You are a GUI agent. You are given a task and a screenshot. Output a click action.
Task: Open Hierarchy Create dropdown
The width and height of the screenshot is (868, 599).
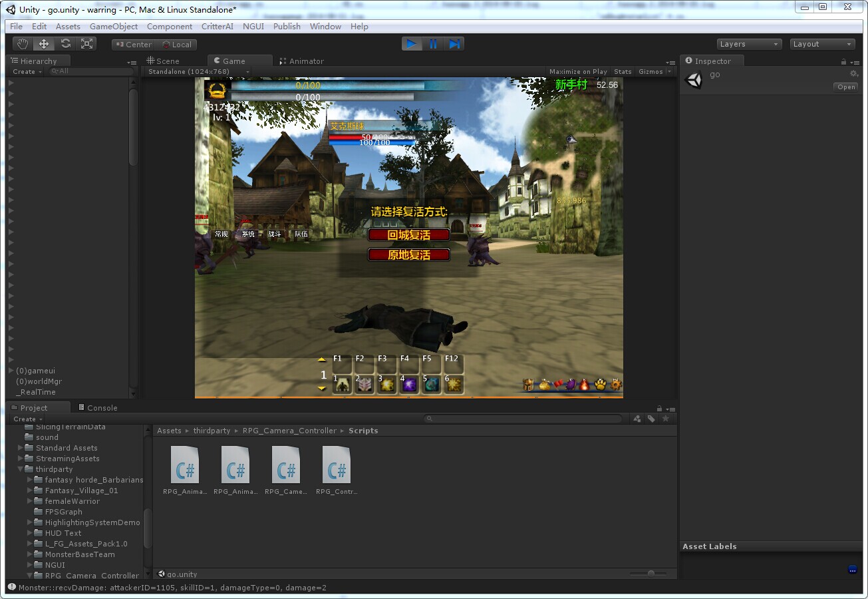coord(27,72)
